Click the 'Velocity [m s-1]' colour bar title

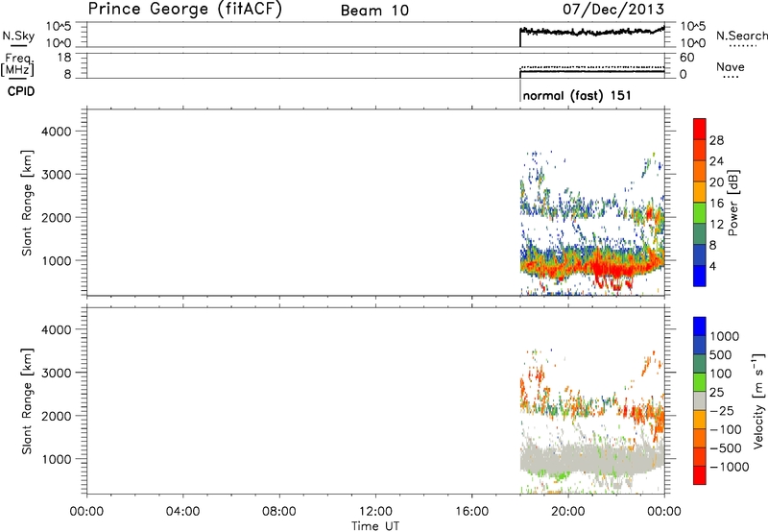point(758,401)
